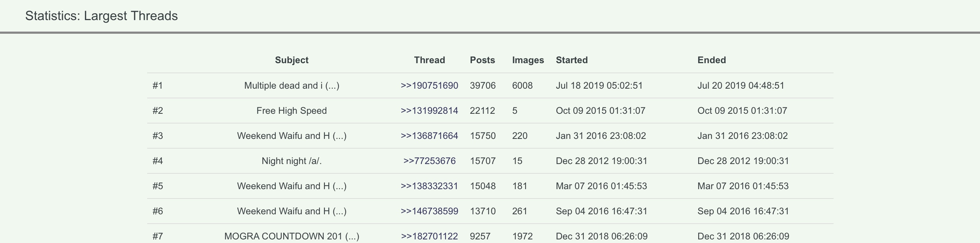Click the 'Statistics: Largest Threads' heading

(102, 16)
